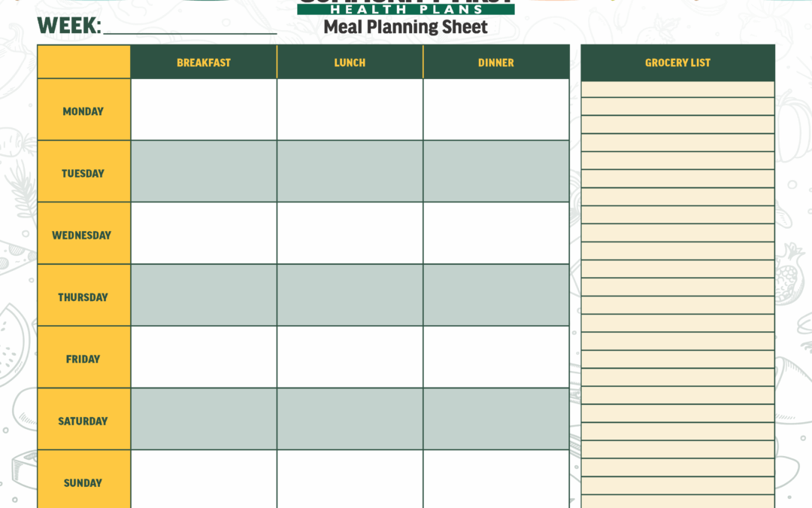Click the LUNCH column header
Viewport: 812px width, 508px height.
[x=350, y=62]
